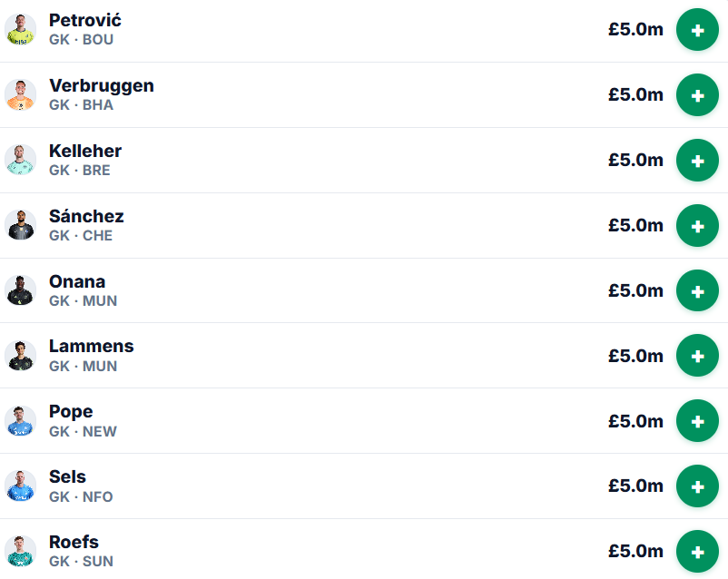Open the Sánchez player name
Image resolution: width=728 pixels, height=579 pixels.
86,216
